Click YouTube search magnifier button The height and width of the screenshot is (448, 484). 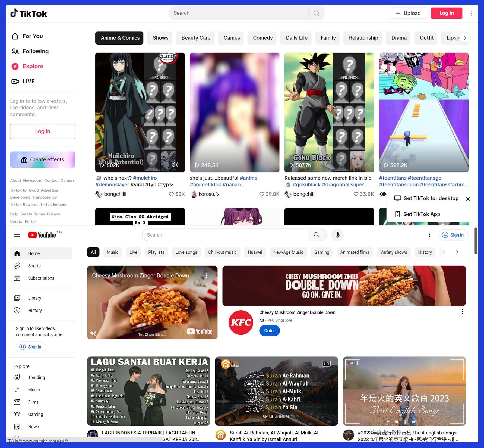coord(317,235)
